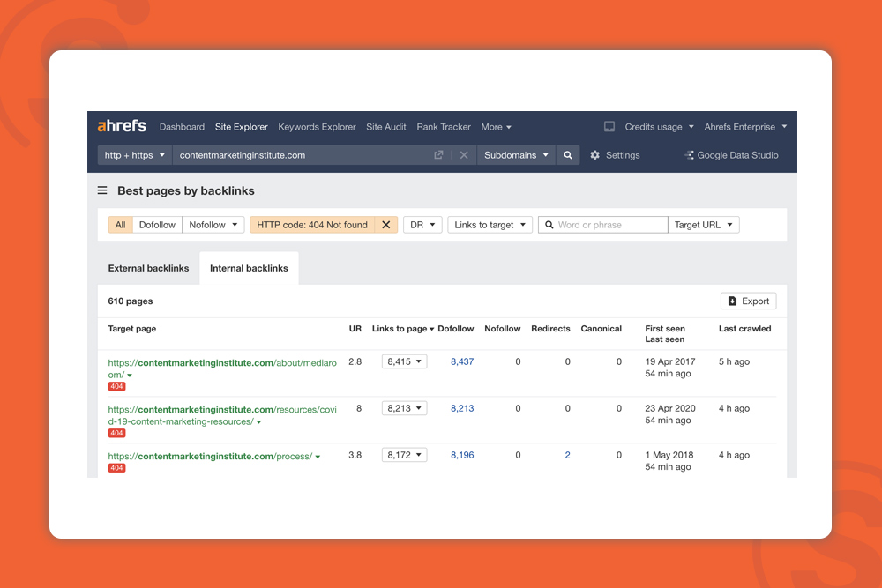Click the 8,213 dofollow link count

point(462,409)
